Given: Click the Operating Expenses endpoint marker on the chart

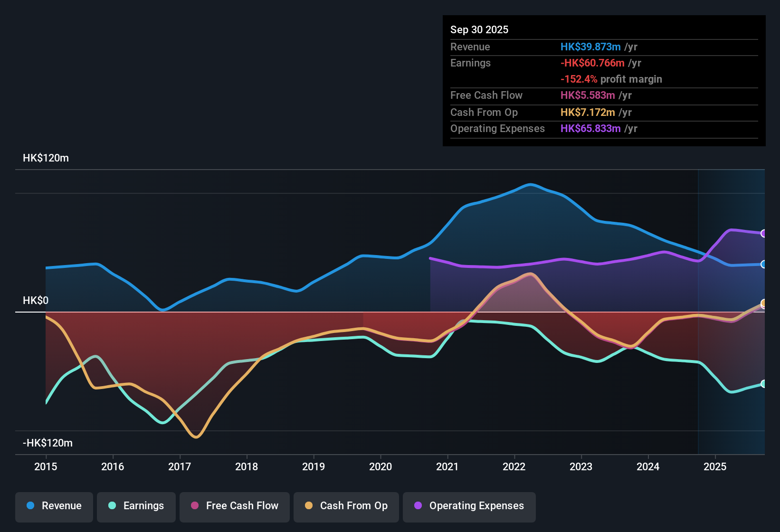Looking at the screenshot, I should pos(764,233).
